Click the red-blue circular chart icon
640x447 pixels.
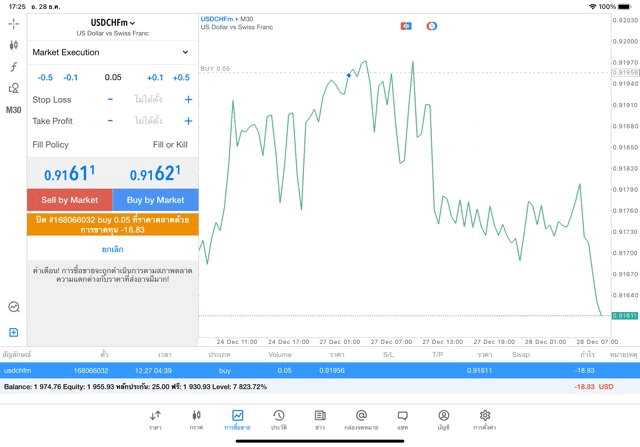[x=432, y=26]
